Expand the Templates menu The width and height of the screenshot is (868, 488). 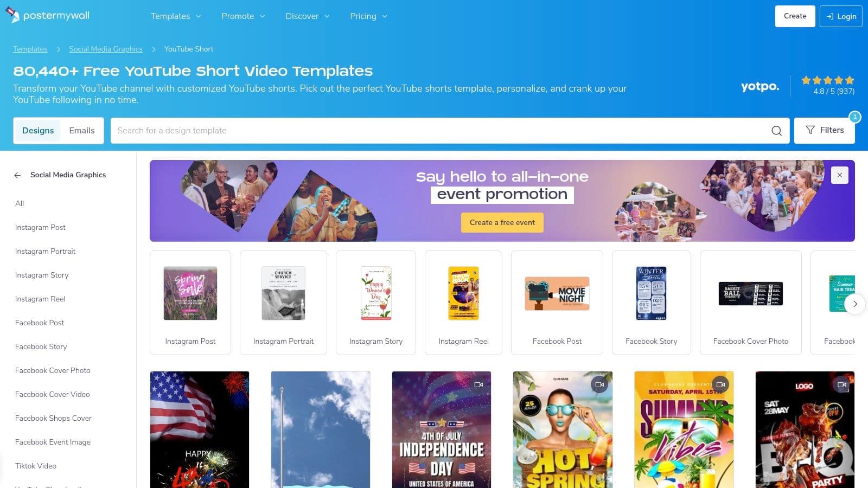(x=176, y=16)
